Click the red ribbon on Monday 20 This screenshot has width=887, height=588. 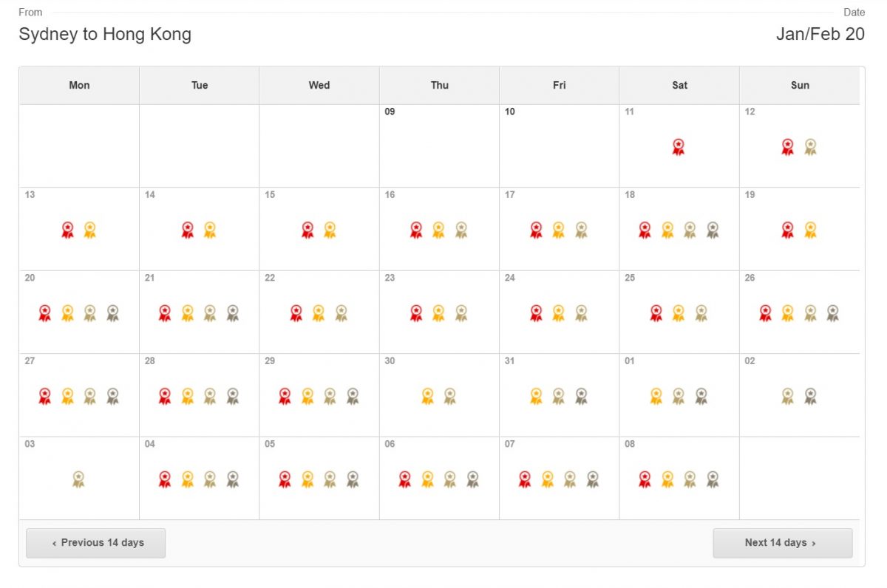pos(45,313)
